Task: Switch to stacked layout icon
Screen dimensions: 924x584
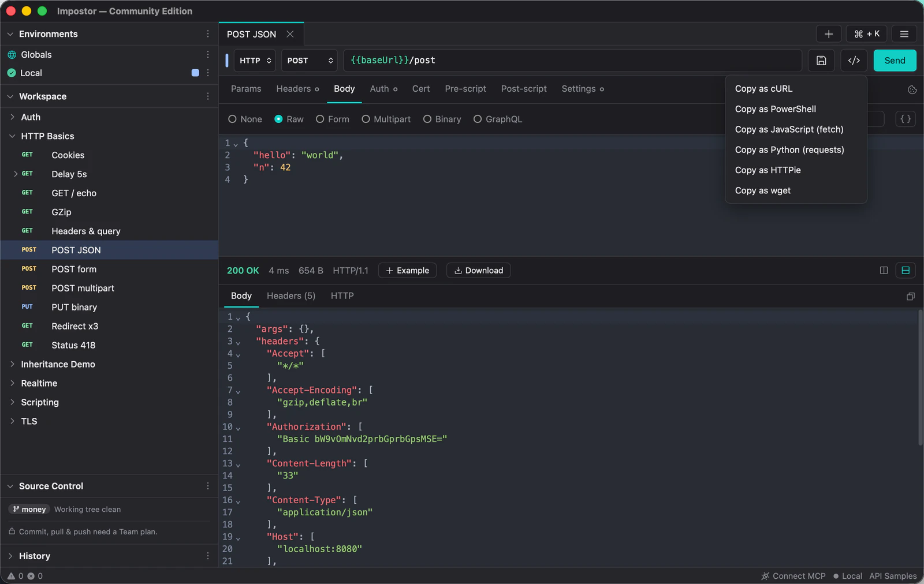Action: tap(906, 270)
